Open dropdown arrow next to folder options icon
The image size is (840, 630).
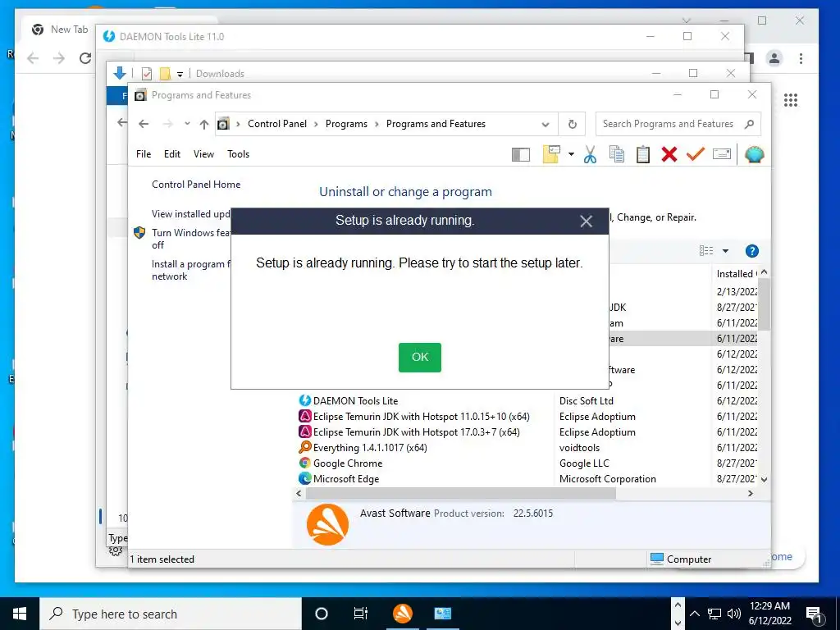(x=571, y=154)
